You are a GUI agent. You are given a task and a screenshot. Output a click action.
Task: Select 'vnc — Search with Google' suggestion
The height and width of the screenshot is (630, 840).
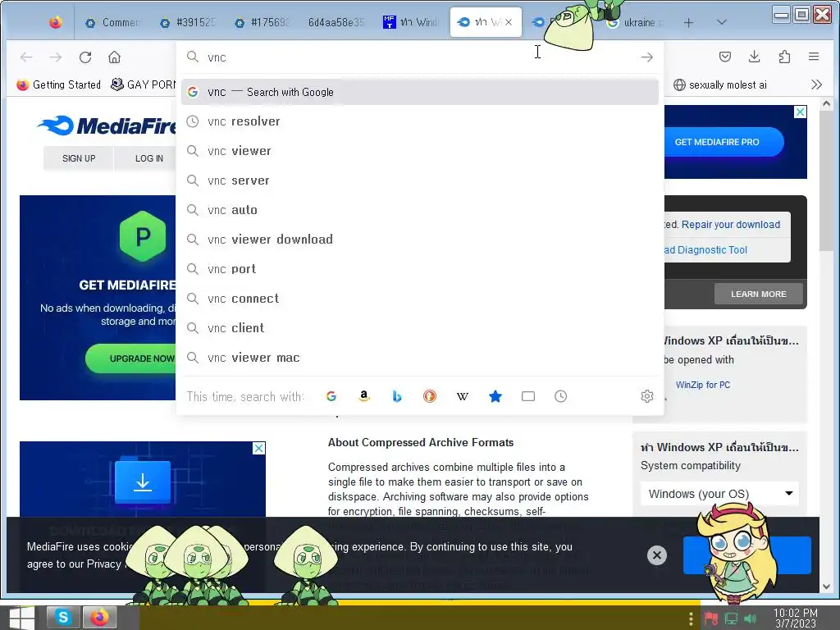pyautogui.click(x=419, y=92)
